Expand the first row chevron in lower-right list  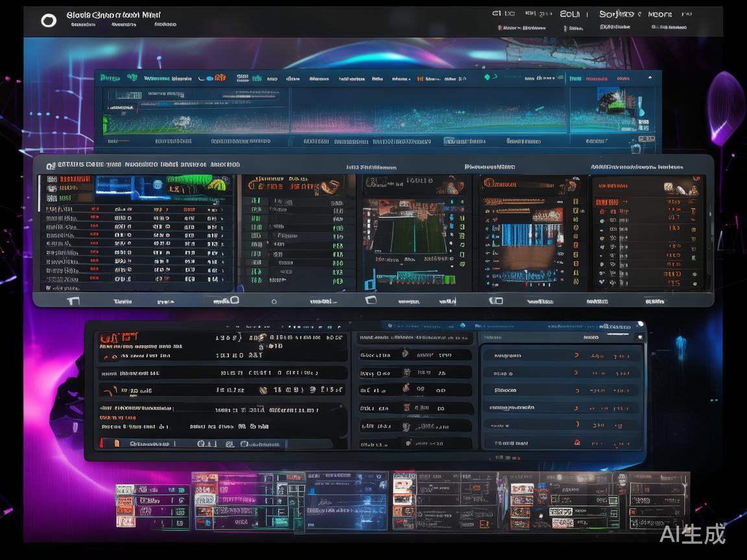tap(576, 356)
